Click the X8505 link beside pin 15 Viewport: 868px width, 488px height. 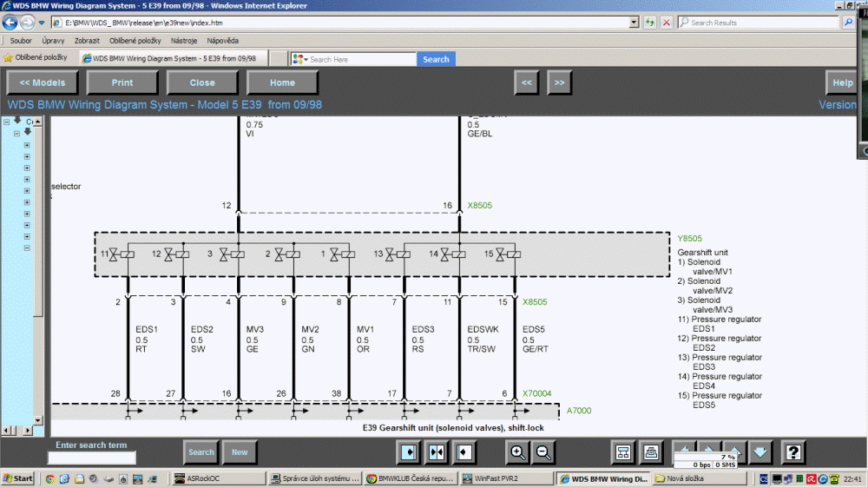click(x=535, y=302)
